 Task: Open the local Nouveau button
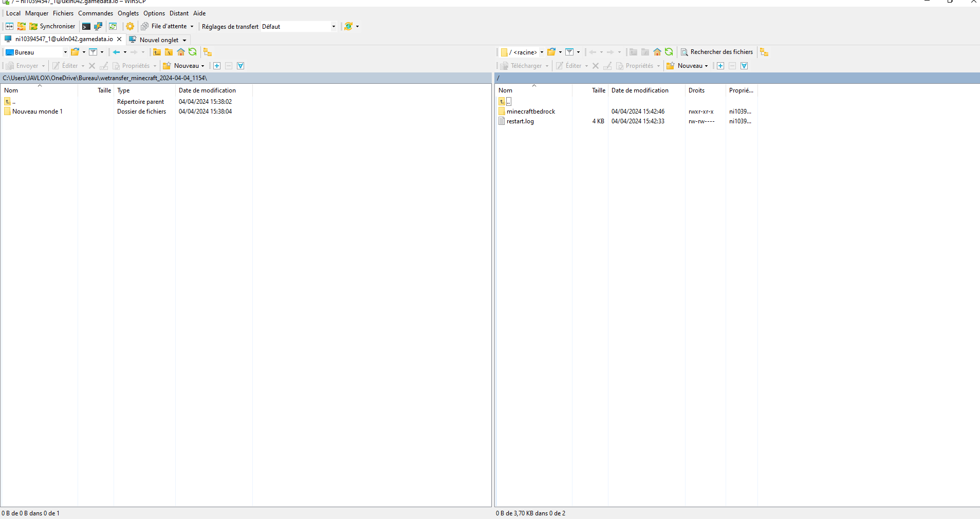pos(183,66)
